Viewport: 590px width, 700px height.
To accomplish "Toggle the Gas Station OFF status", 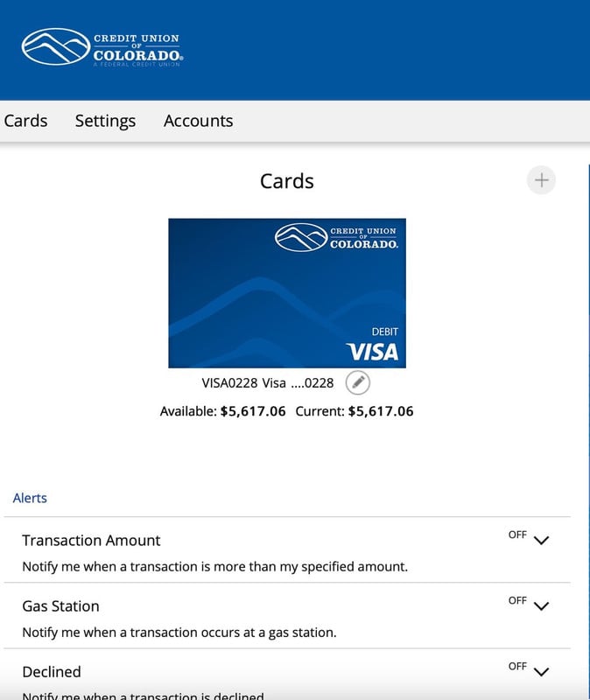I will [517, 600].
